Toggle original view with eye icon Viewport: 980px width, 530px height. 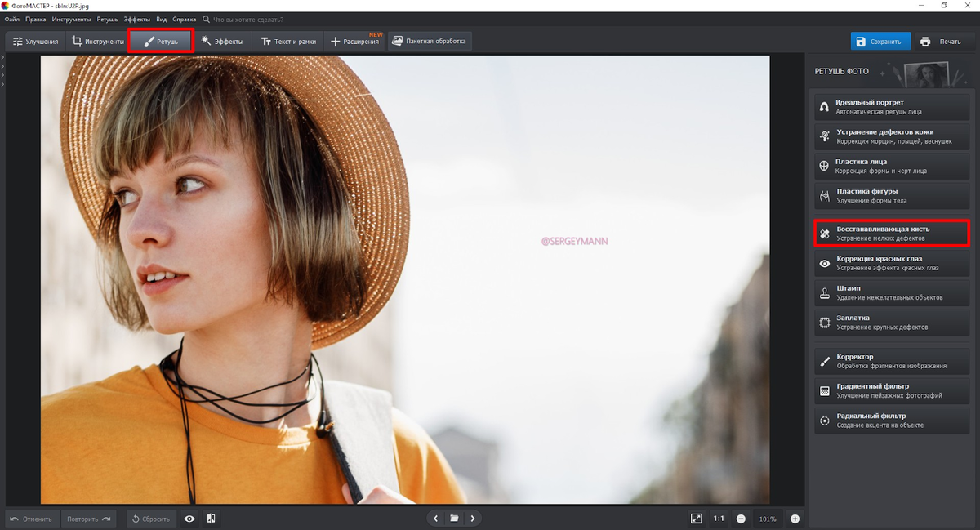[x=189, y=519]
